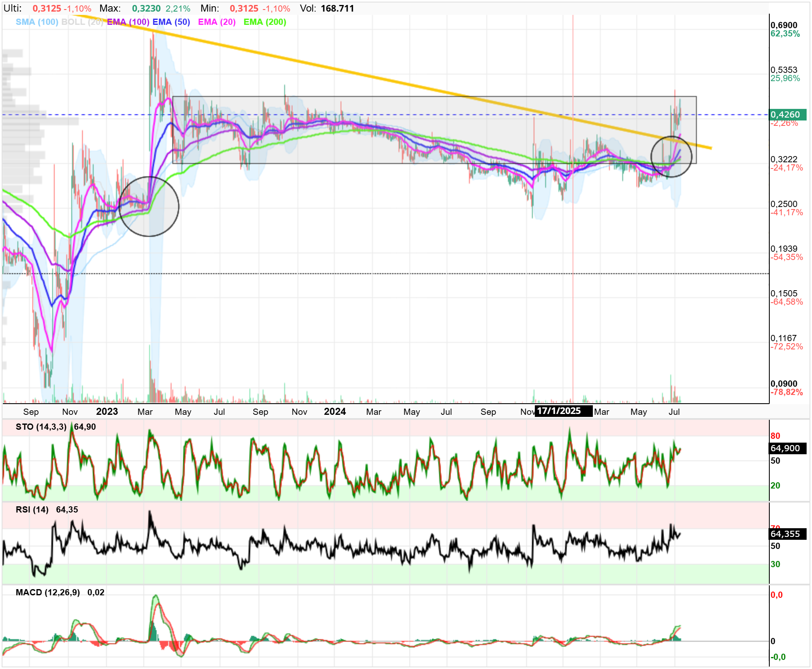This screenshot has height=669, width=812.
Task: Click the 0,5353 price axis label
Action: pos(784,70)
